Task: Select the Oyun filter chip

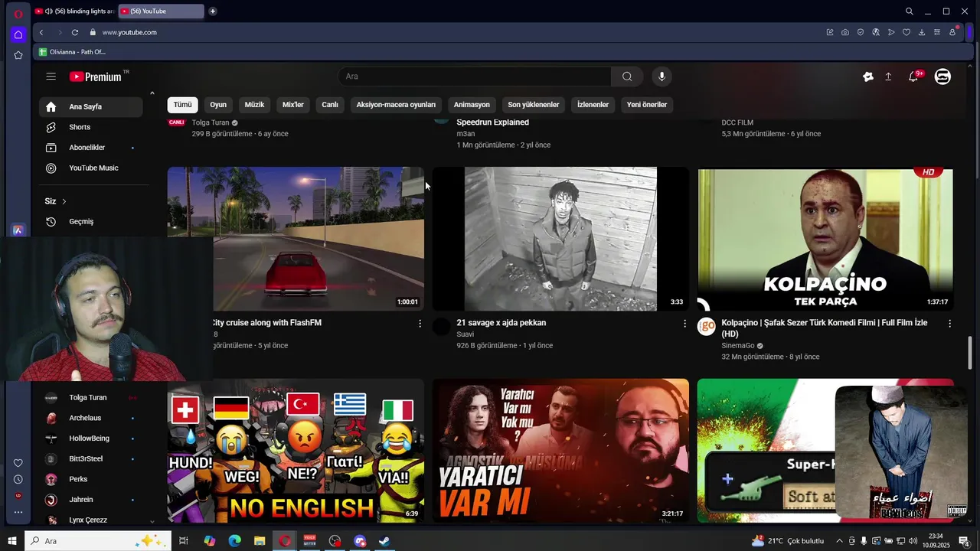Action: 218,105
